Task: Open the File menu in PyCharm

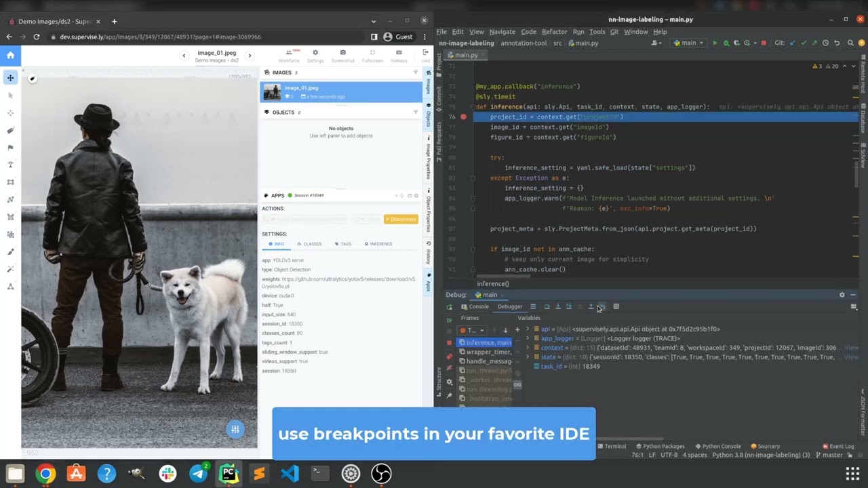Action: tap(441, 32)
